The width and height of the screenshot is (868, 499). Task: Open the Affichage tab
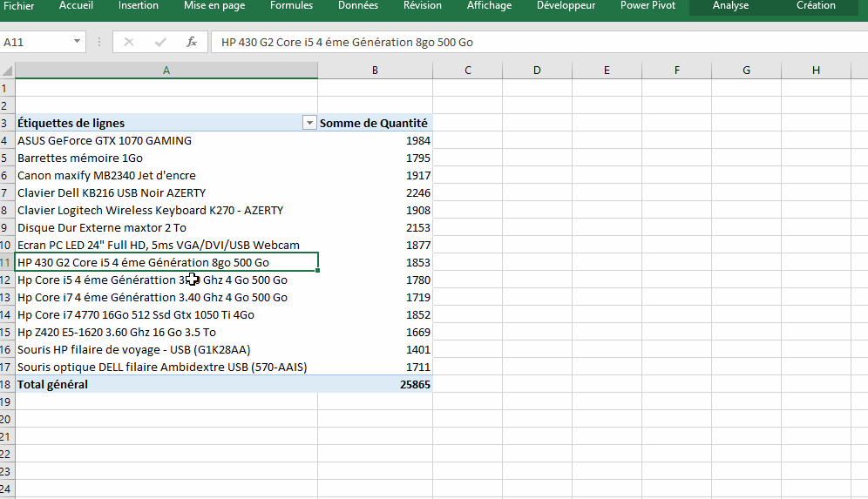(490, 6)
